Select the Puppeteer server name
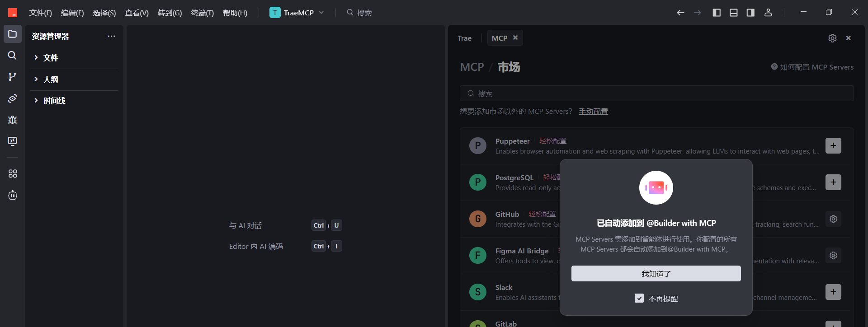Image resolution: width=868 pixels, height=327 pixels. (x=512, y=141)
